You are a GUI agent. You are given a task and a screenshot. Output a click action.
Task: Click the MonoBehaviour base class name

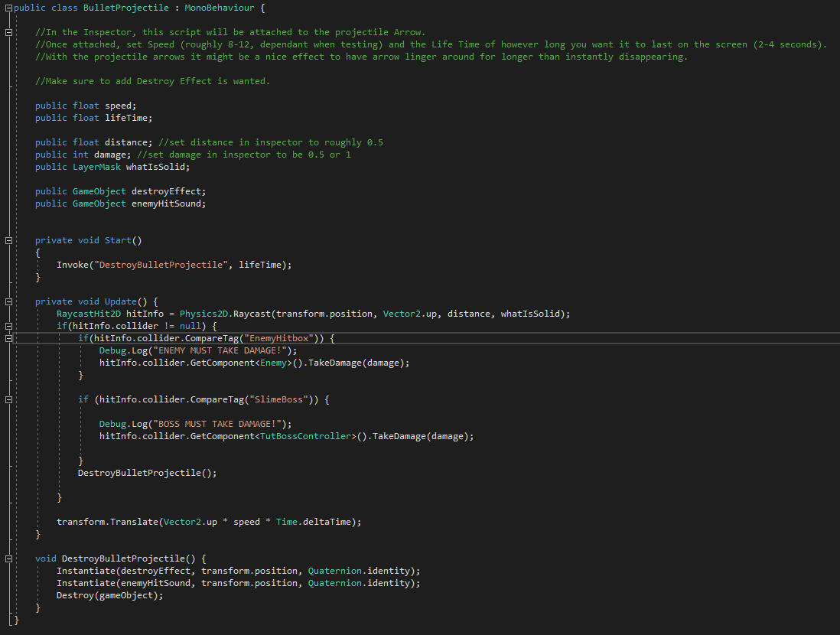[220, 8]
